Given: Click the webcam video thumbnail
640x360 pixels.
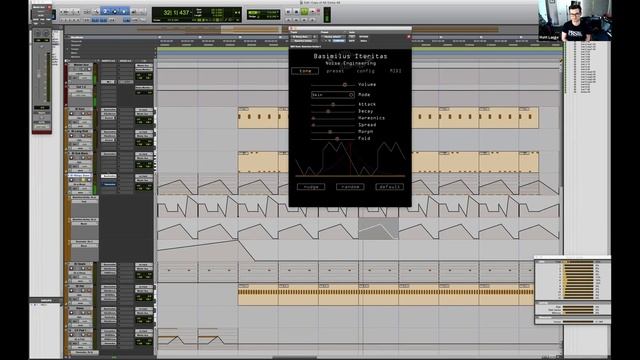Looking at the screenshot, I should point(574,20).
